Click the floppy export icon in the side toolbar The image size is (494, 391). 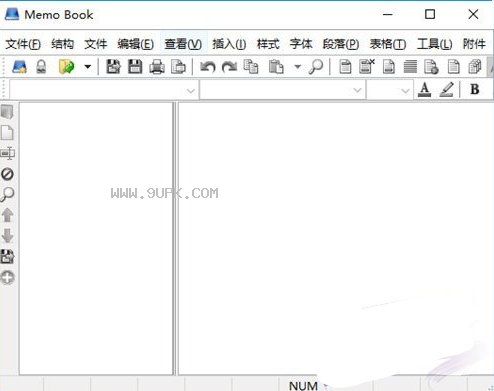coord(7,256)
